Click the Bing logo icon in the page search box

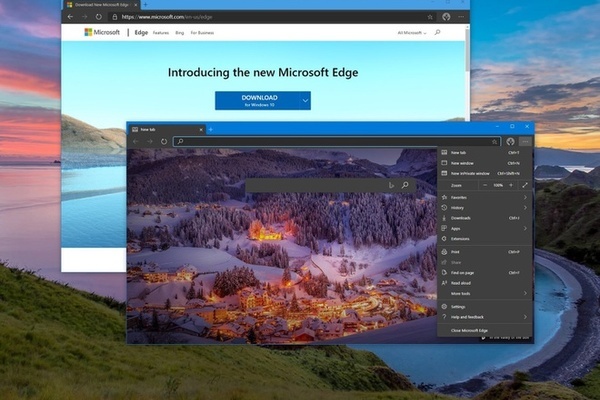(x=391, y=185)
